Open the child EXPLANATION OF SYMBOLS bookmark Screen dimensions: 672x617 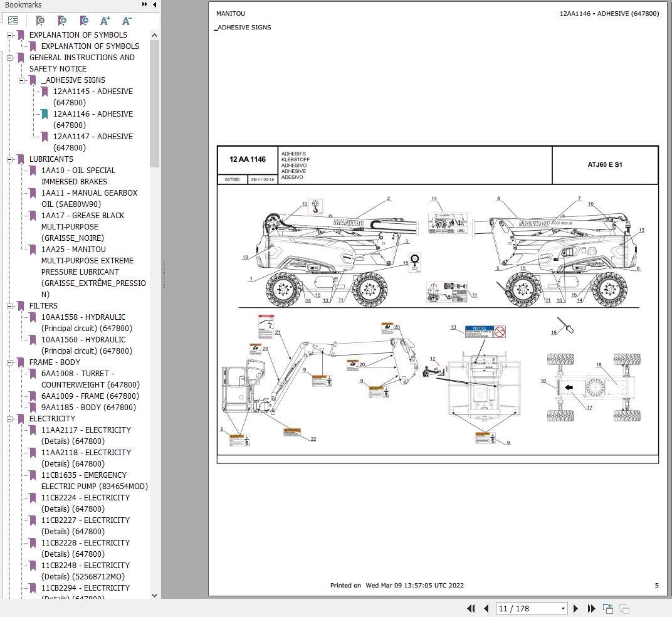(x=90, y=46)
